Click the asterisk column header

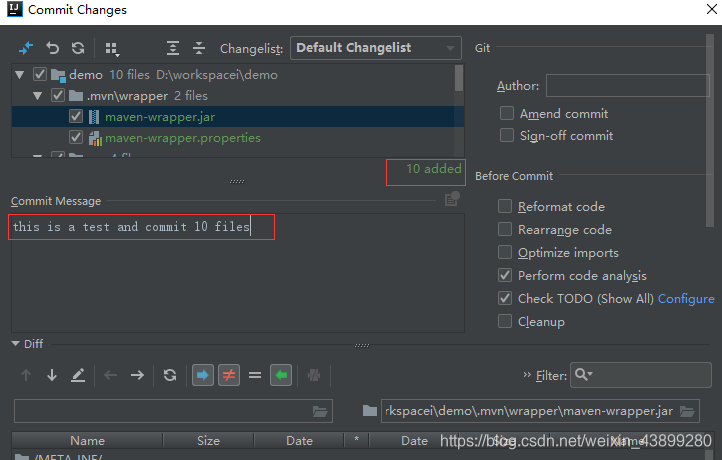pyautogui.click(x=356, y=441)
